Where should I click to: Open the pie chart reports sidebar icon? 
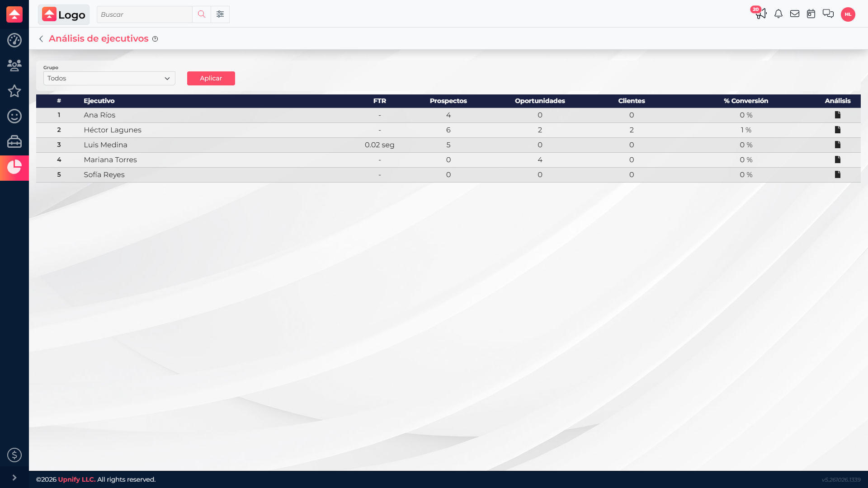pyautogui.click(x=14, y=167)
